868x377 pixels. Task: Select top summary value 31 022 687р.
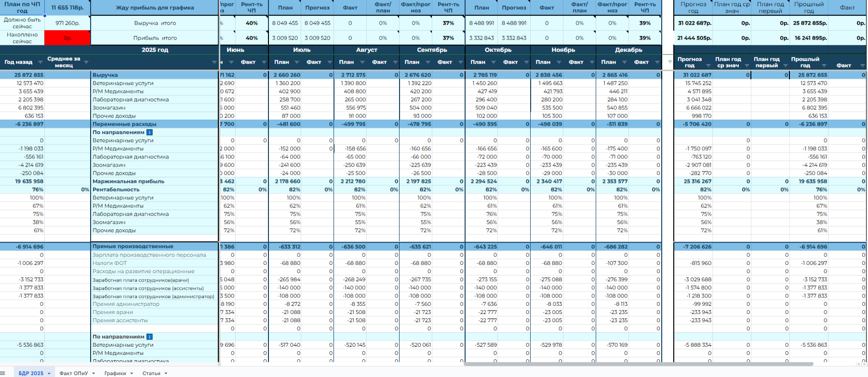(x=693, y=23)
